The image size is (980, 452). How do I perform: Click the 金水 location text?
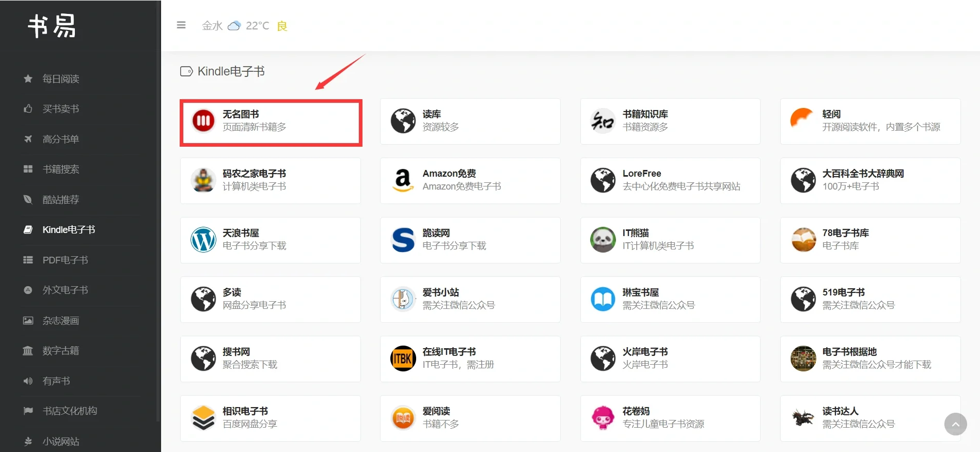(212, 26)
